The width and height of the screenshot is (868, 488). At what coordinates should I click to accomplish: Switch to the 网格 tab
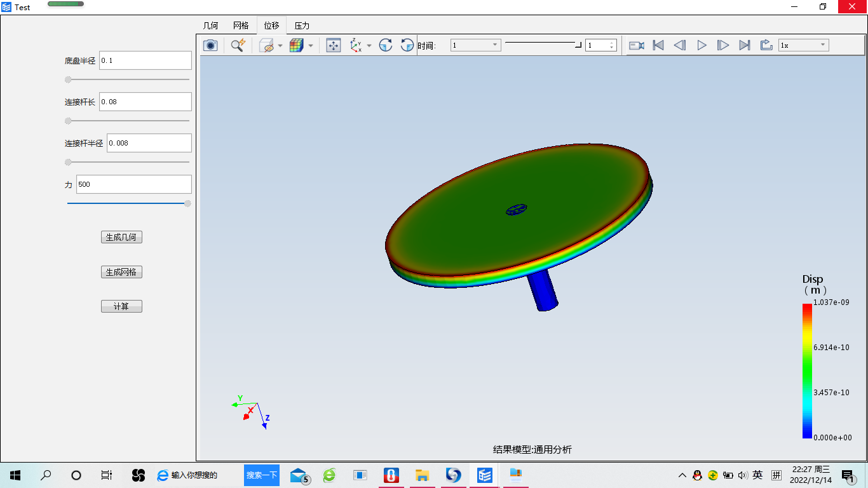pos(241,25)
